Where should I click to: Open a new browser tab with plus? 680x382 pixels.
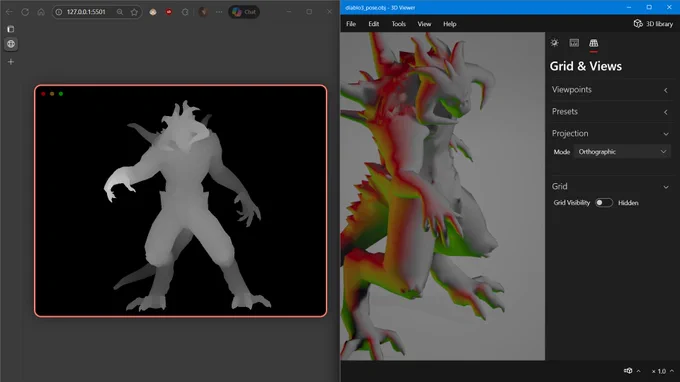pos(11,62)
